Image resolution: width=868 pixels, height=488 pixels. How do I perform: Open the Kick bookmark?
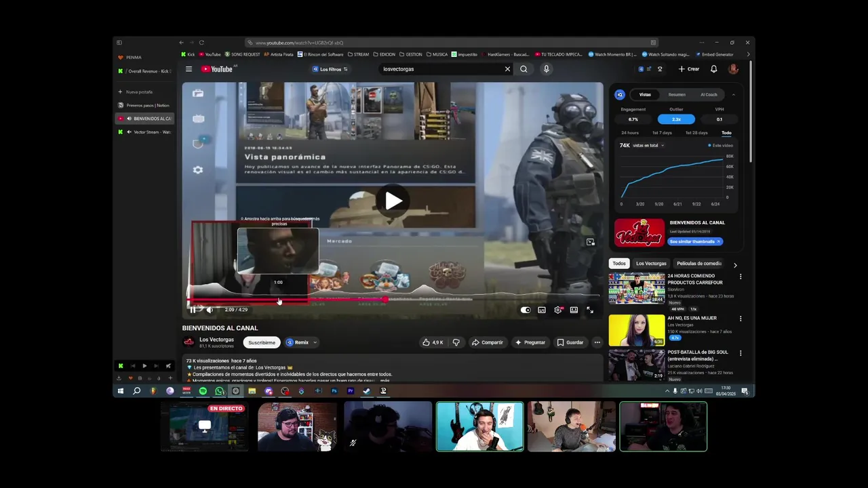click(x=189, y=54)
